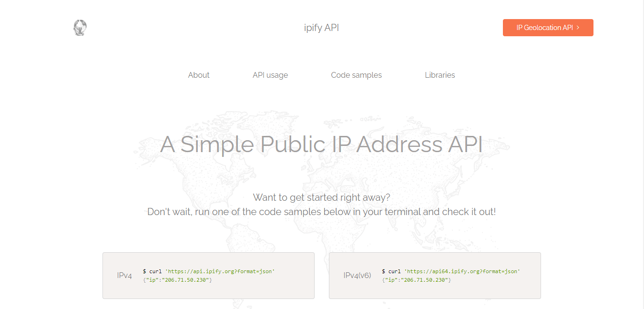Click the text Want to get started right away?
This screenshot has height=309, width=644.
click(x=322, y=197)
